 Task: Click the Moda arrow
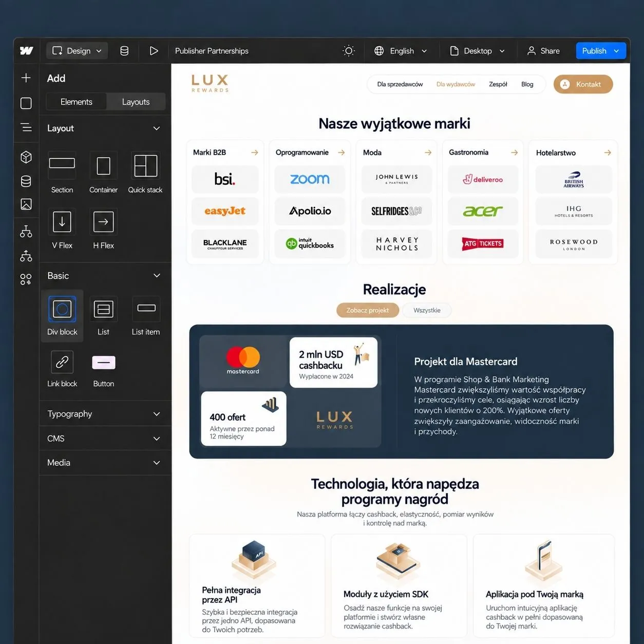click(x=428, y=153)
